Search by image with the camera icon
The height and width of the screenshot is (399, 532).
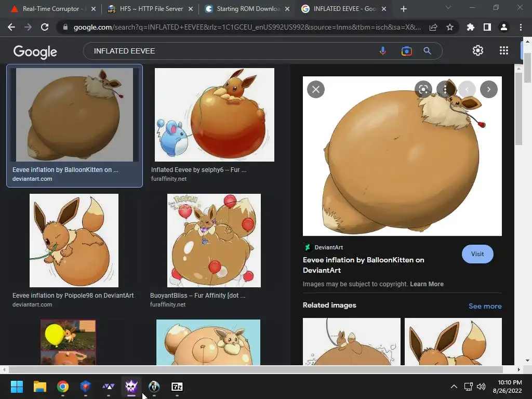coord(406,51)
